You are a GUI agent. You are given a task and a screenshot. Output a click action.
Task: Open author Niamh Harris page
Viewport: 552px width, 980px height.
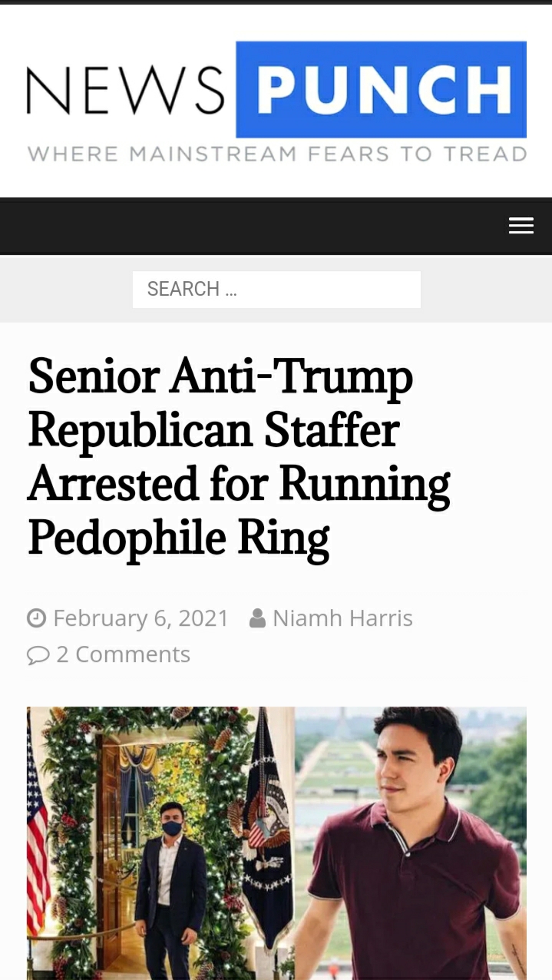pyautogui.click(x=342, y=618)
